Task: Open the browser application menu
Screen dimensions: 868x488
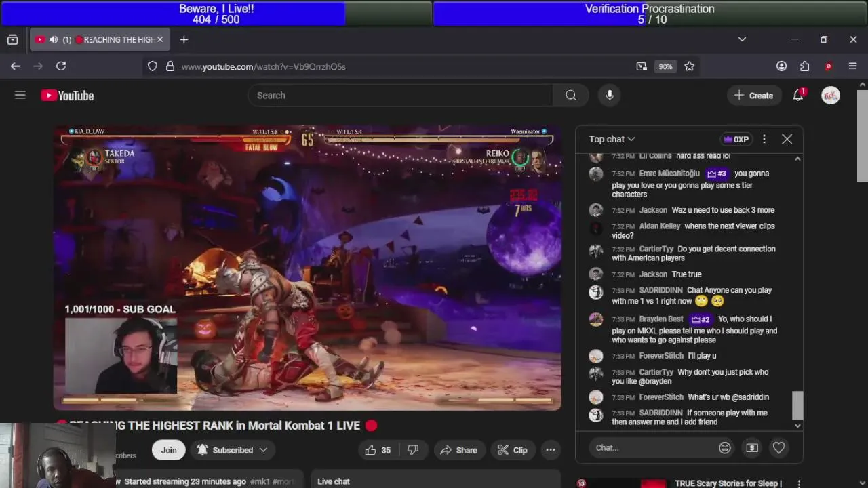Action: coord(852,66)
